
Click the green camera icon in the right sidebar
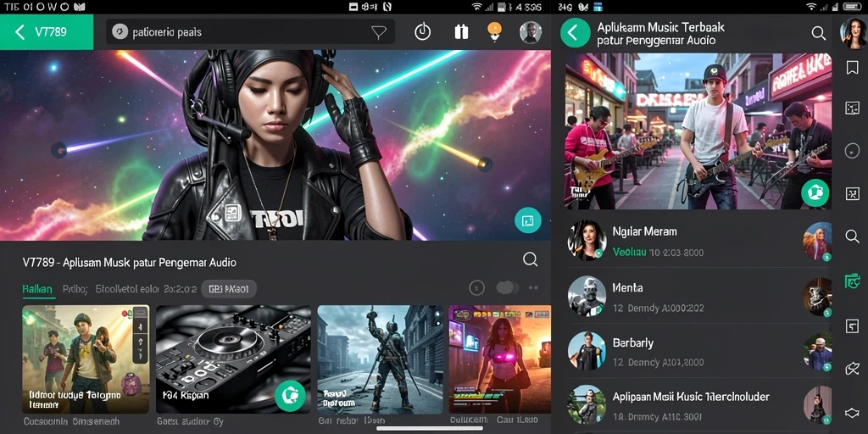click(853, 282)
